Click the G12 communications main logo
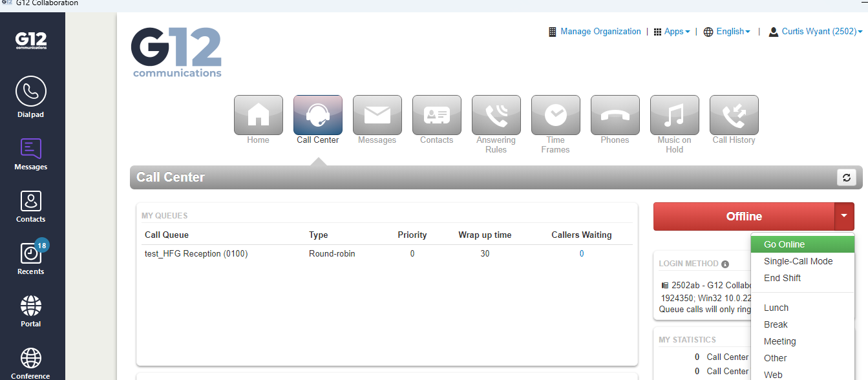The height and width of the screenshot is (380, 868). coord(176,52)
